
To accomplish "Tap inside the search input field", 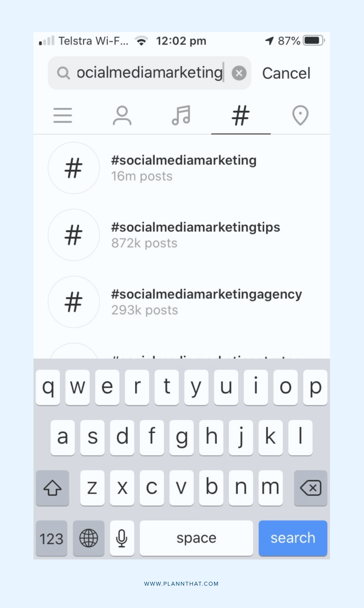I will point(150,73).
